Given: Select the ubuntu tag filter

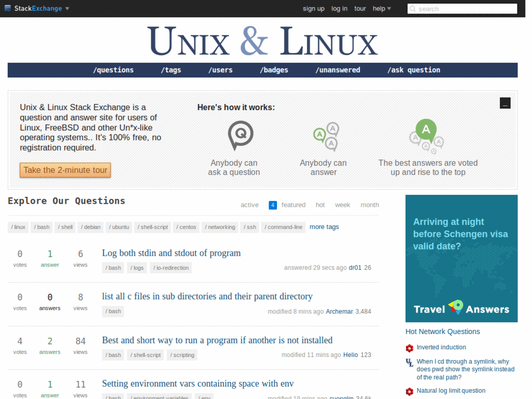Looking at the screenshot, I should click(x=119, y=227).
